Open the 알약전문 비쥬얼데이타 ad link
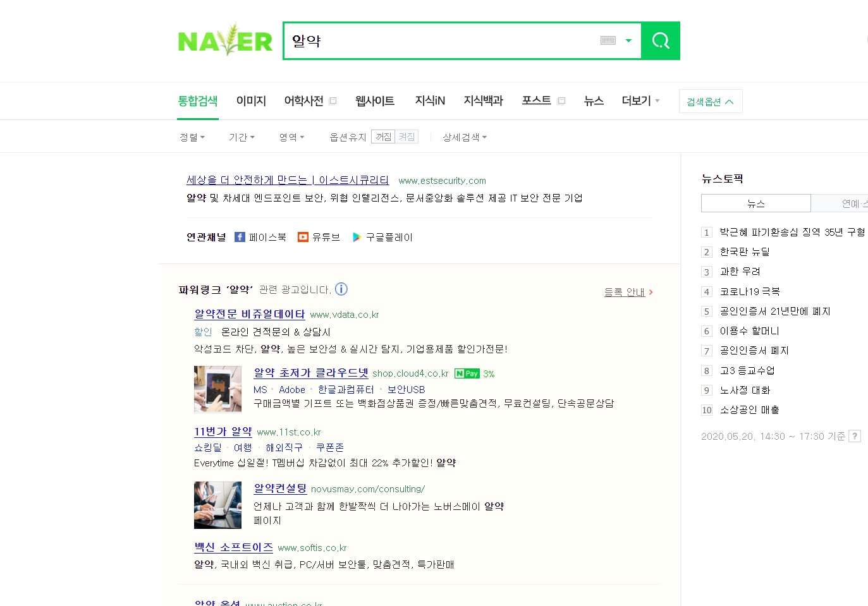This screenshot has width=868, height=606. click(250, 314)
